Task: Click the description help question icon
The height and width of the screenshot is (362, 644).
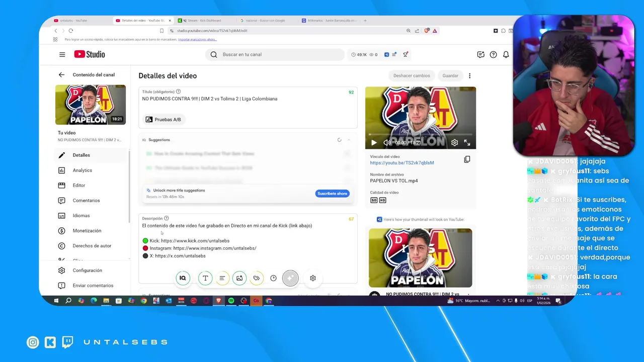Action: pyautogui.click(x=167, y=218)
